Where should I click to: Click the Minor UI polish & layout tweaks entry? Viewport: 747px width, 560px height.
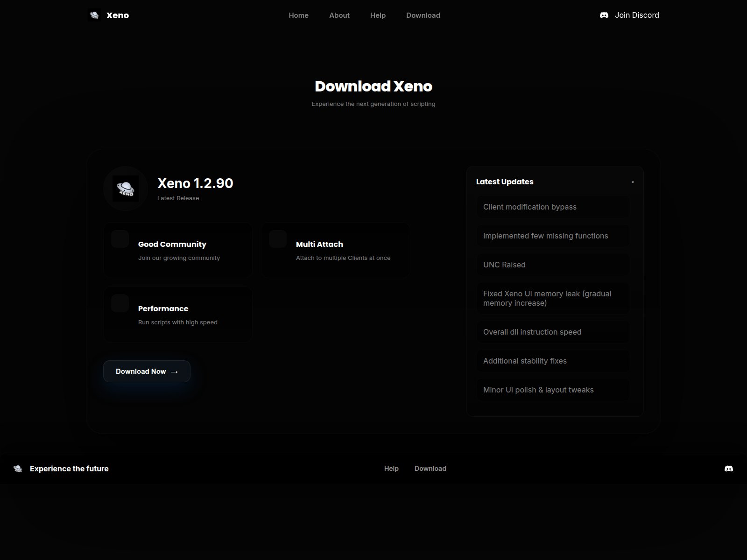(x=553, y=390)
